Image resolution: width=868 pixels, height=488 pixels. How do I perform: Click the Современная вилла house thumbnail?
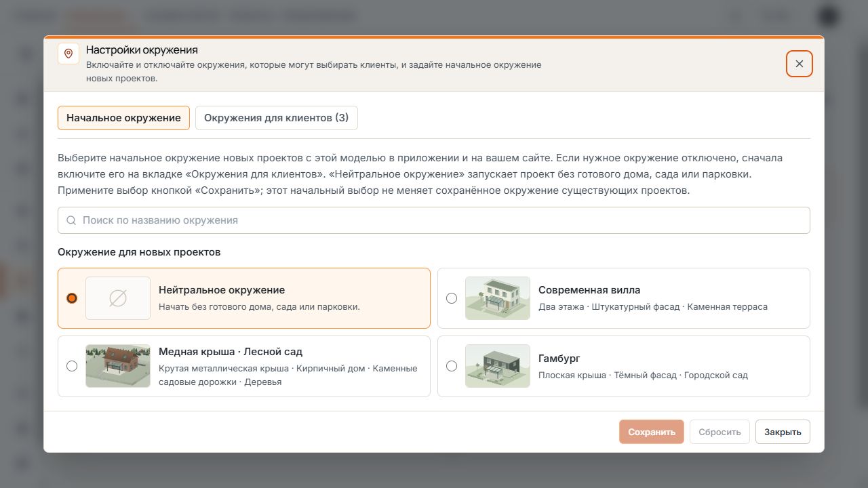tap(498, 298)
